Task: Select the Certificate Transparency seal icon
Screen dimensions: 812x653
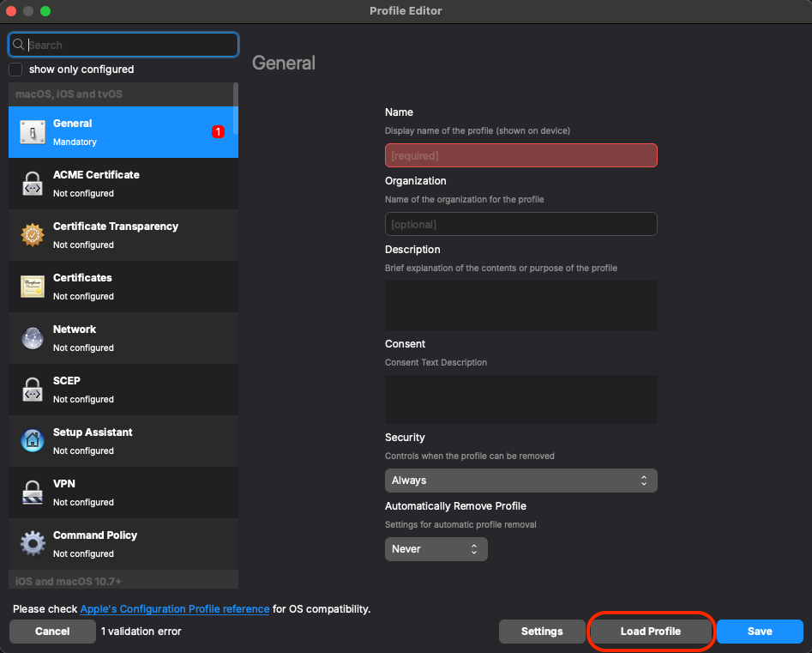Action: (x=33, y=235)
